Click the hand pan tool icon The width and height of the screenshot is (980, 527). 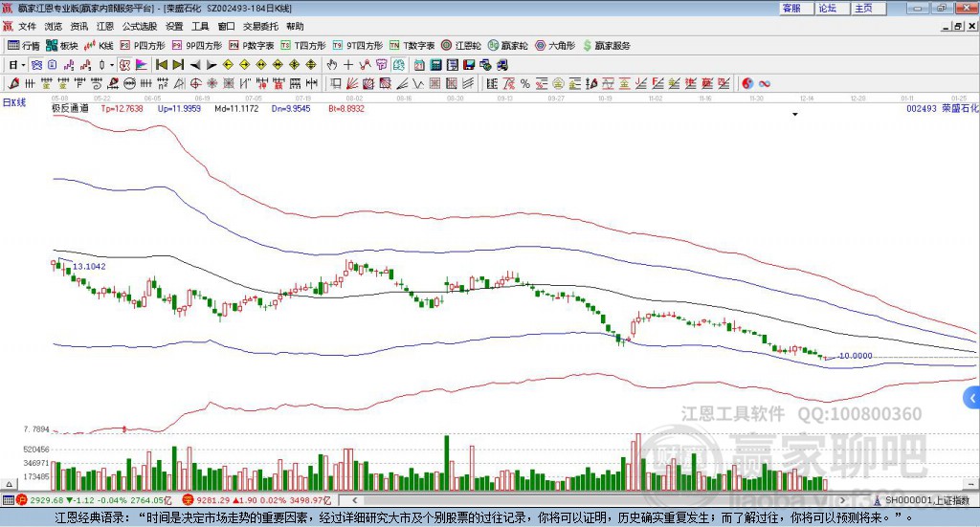pos(331,65)
